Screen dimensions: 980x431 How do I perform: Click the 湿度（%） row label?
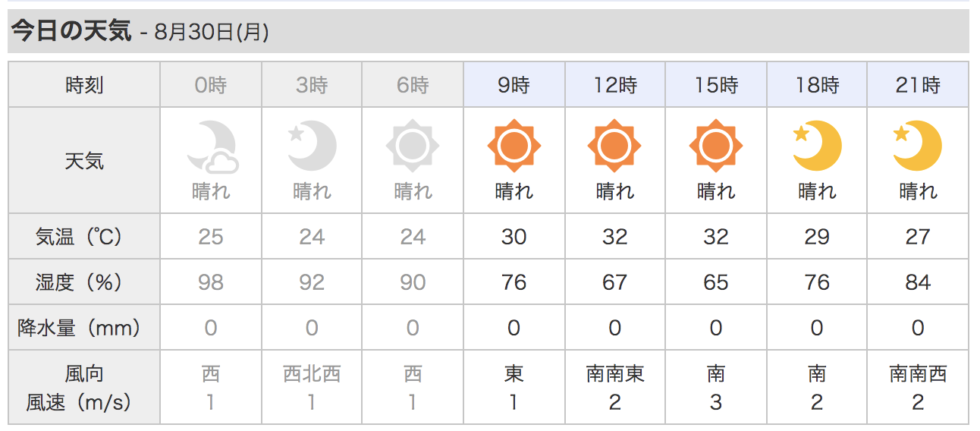tap(84, 282)
